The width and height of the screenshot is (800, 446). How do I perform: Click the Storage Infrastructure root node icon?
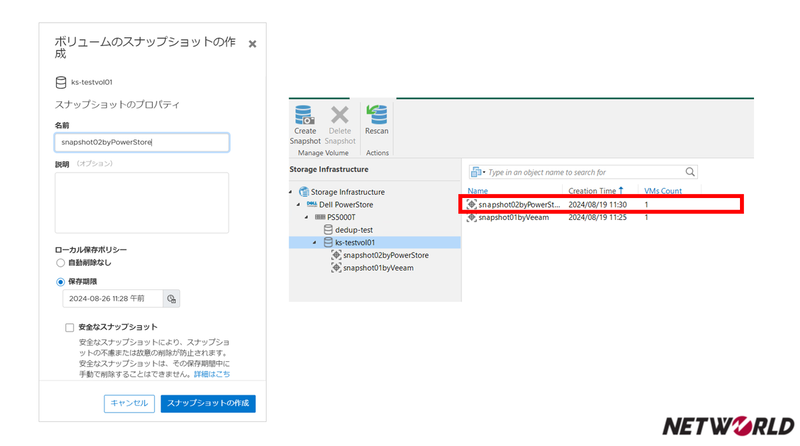304,192
